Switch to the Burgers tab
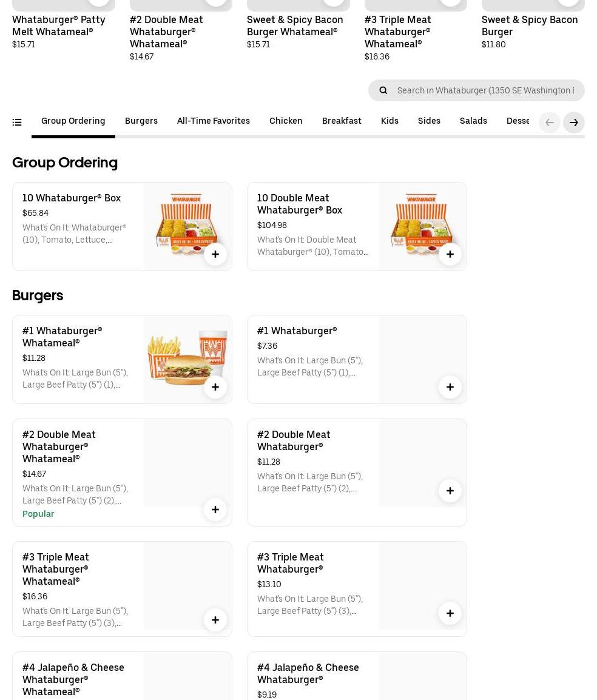The image size is (597, 700). (x=141, y=121)
